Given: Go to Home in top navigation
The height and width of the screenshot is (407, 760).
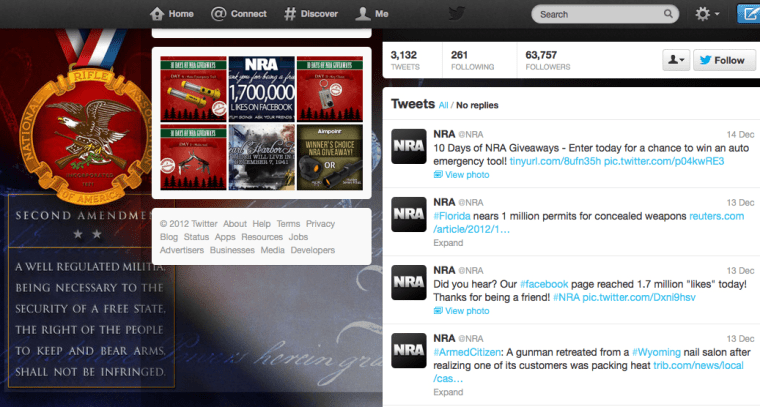Looking at the screenshot, I should point(172,14).
